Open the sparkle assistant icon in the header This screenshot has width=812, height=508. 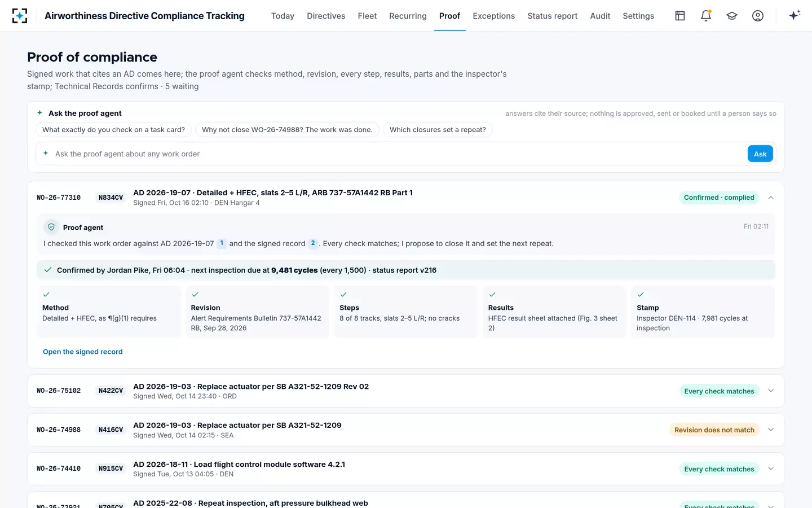click(795, 16)
